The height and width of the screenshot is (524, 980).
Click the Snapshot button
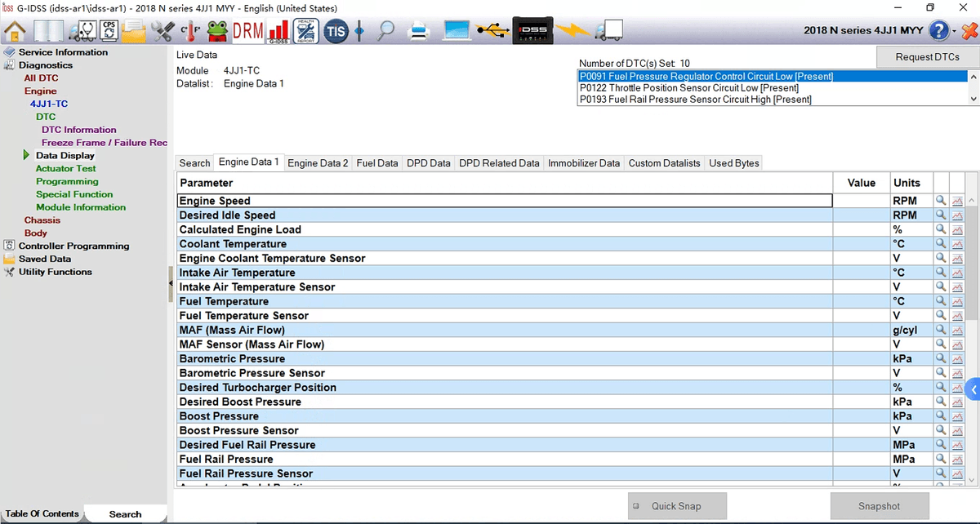tap(879, 506)
